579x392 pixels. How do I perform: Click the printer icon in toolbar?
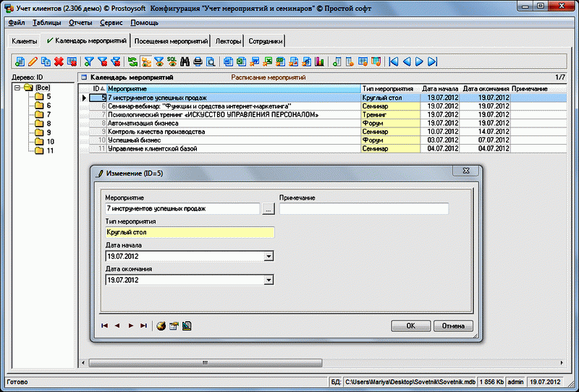point(198,61)
